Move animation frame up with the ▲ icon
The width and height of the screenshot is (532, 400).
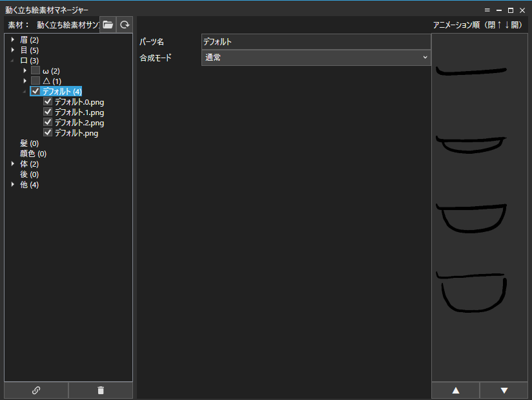(x=455, y=390)
